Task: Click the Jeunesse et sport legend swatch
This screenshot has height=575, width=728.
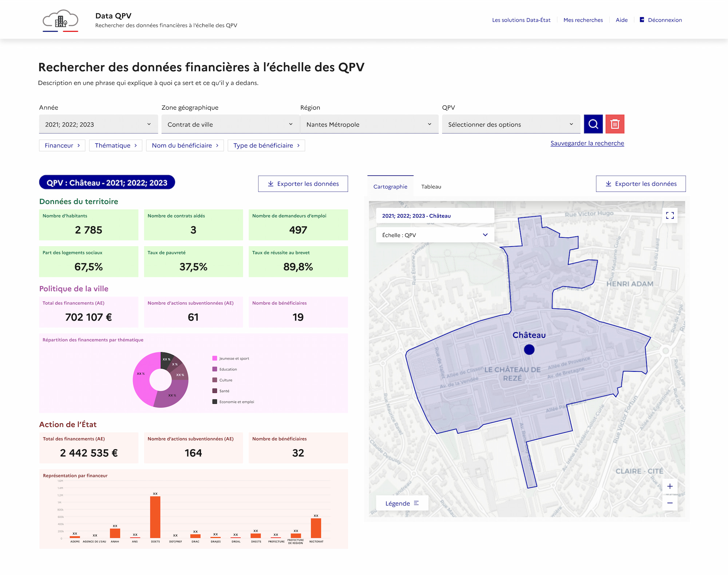Action: pos(215,358)
